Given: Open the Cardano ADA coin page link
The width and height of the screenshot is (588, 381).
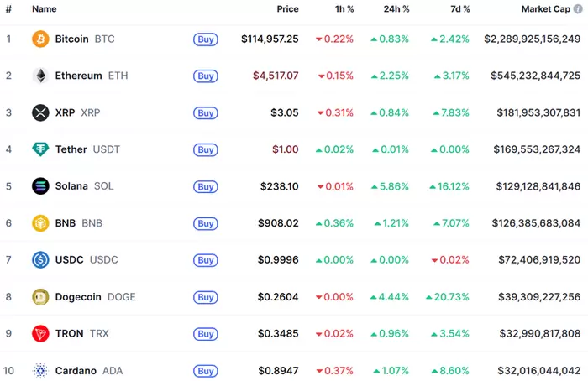Looking at the screenshot, I should 76,371.
